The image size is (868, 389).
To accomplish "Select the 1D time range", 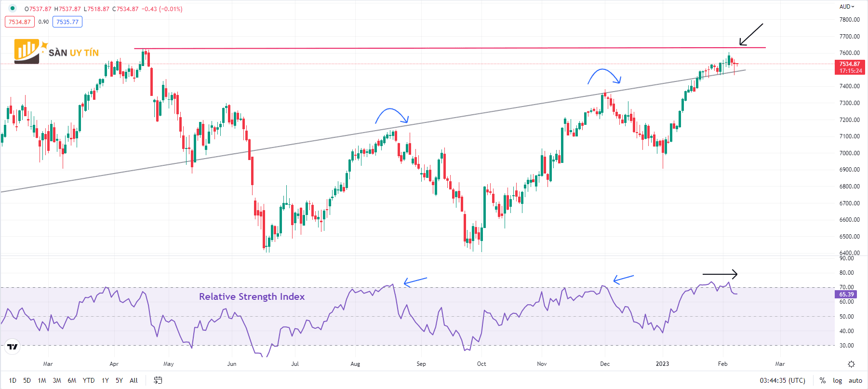I will click(13, 380).
